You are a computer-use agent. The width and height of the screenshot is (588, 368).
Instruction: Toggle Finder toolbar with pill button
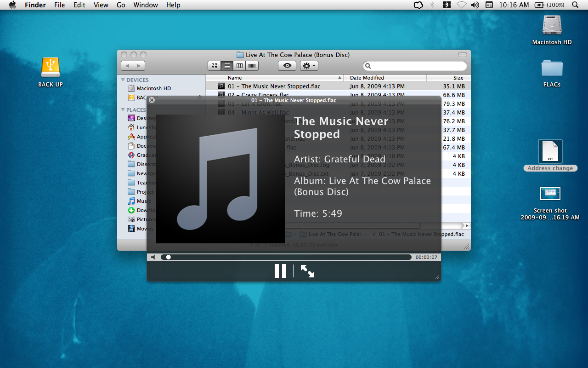(x=462, y=55)
